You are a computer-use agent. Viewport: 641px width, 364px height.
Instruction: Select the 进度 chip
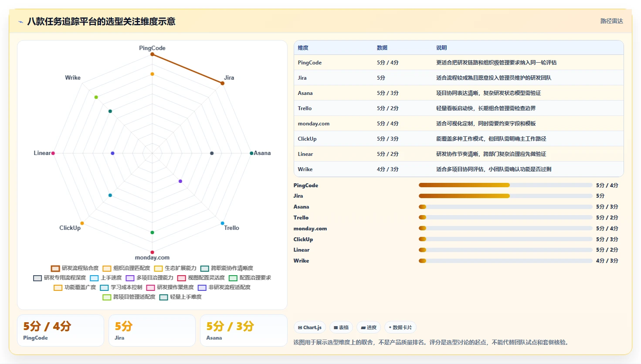point(369,327)
